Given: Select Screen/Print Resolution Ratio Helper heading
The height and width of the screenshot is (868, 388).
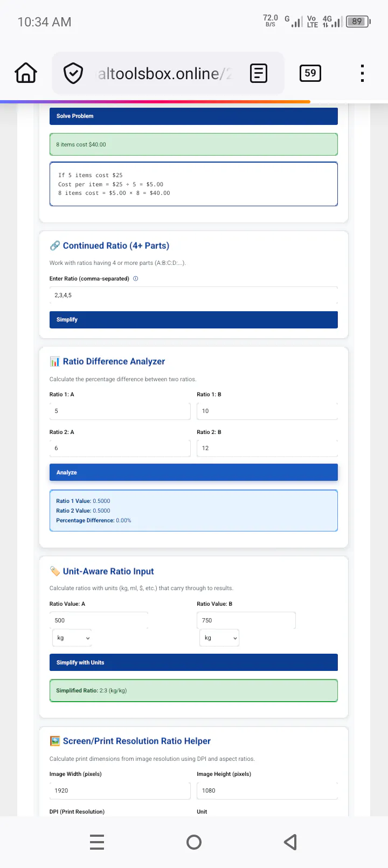Looking at the screenshot, I should click(137, 741).
